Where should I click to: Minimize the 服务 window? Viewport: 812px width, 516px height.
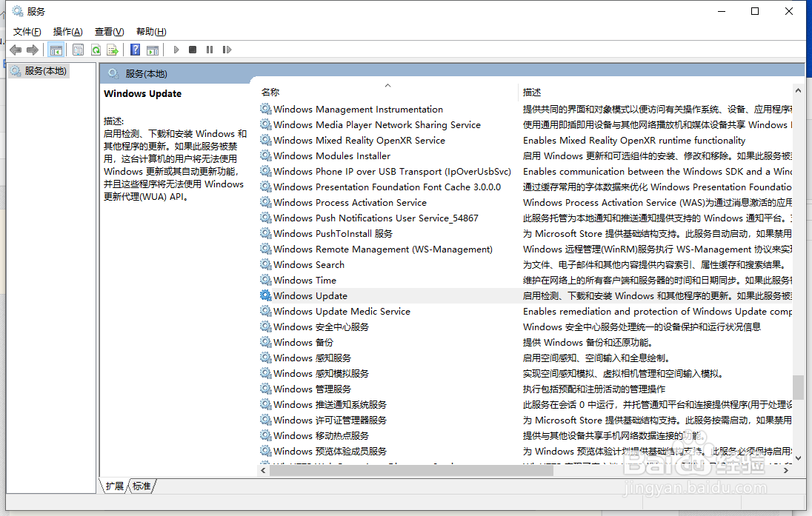pos(722,11)
